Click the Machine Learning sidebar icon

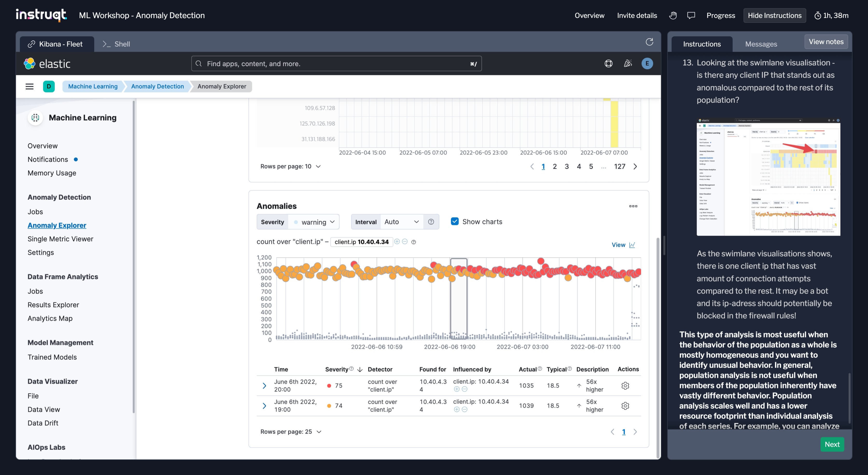tap(35, 117)
